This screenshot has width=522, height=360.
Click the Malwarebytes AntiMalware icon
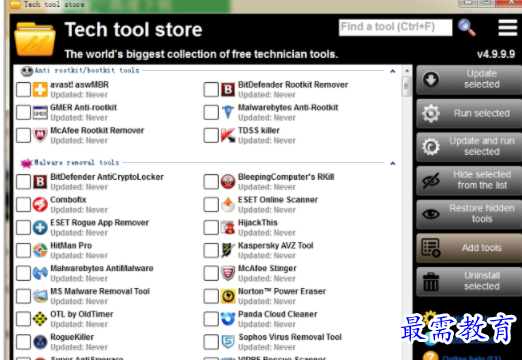point(40,273)
